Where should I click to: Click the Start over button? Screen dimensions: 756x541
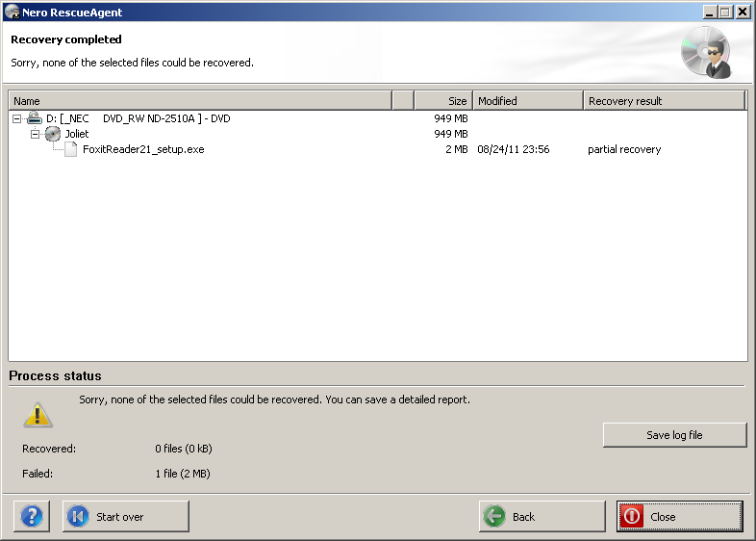(126, 516)
